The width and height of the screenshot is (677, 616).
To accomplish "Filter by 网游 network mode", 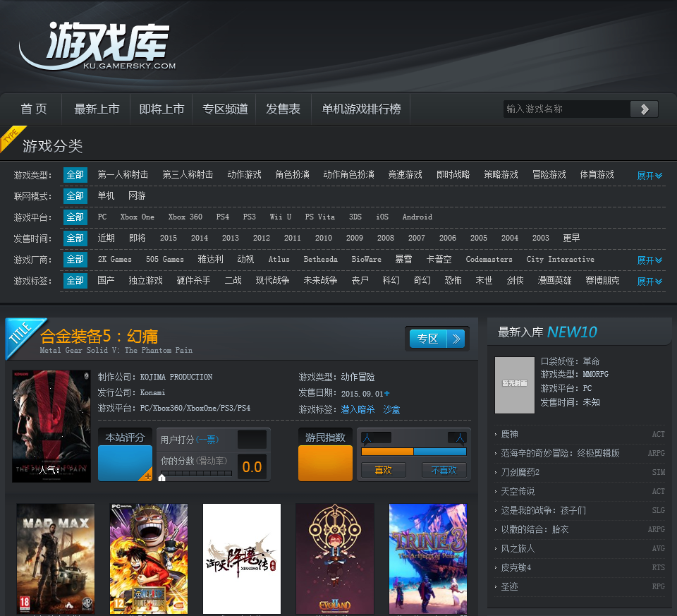I will point(137,195).
